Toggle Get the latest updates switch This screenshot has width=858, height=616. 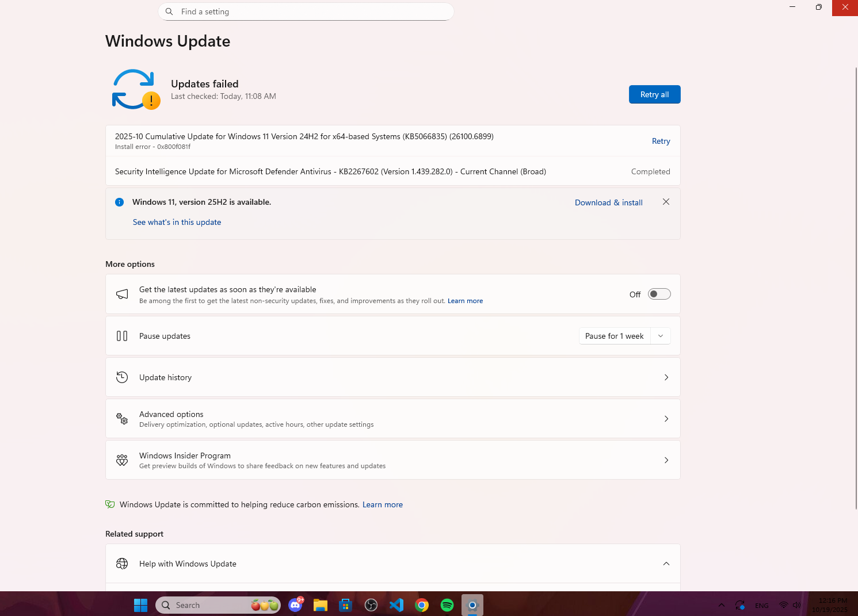(x=659, y=294)
